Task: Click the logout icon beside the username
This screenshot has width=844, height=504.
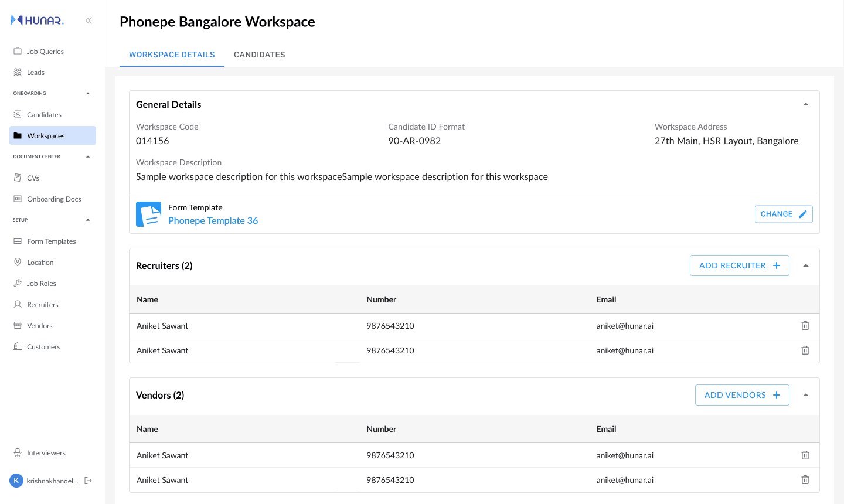Action: point(89,481)
